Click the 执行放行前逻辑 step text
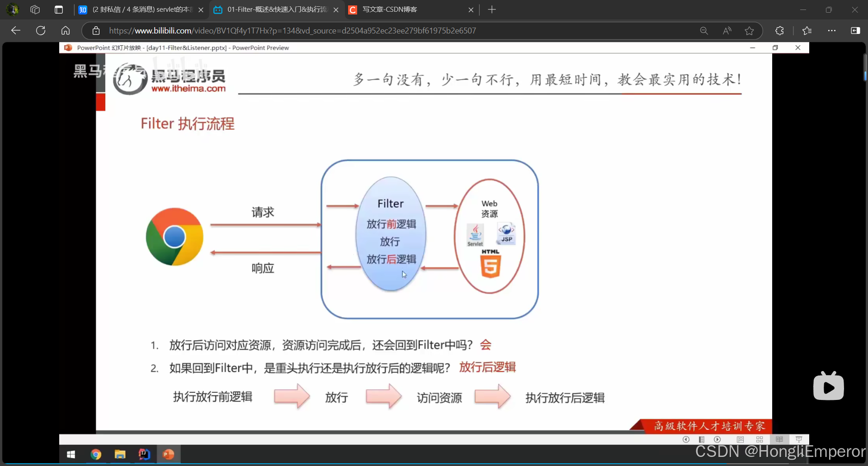Image resolution: width=868 pixels, height=466 pixels. tap(212, 397)
